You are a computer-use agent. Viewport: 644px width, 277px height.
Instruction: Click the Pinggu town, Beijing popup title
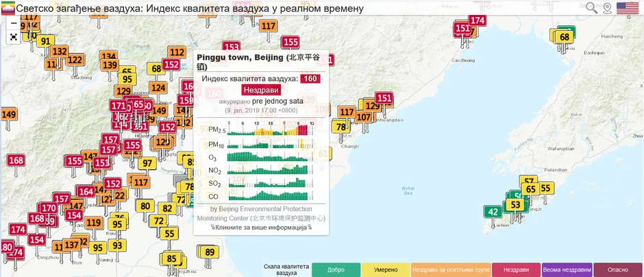pyautogui.click(x=261, y=62)
